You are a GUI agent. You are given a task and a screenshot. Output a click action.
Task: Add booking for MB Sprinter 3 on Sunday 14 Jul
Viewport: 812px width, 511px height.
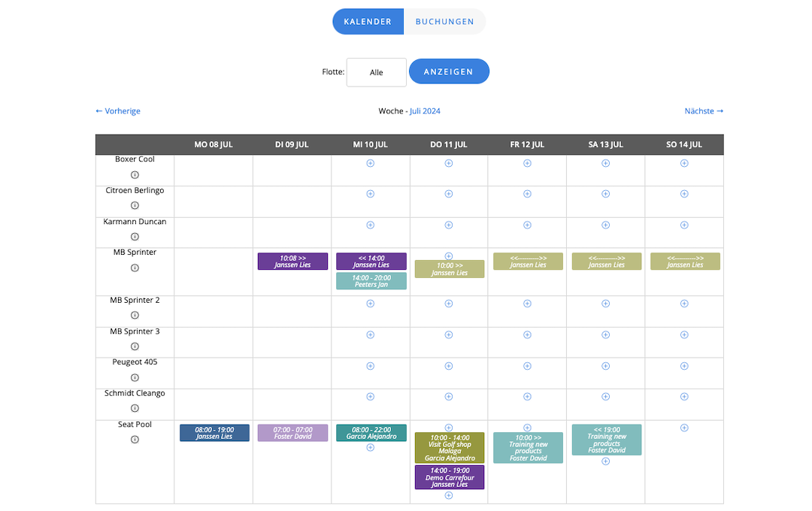pyautogui.click(x=684, y=334)
